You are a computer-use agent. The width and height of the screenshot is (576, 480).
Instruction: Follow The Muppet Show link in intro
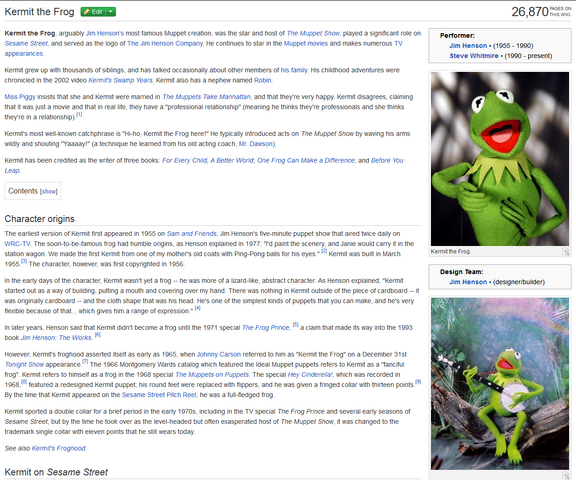click(x=313, y=33)
